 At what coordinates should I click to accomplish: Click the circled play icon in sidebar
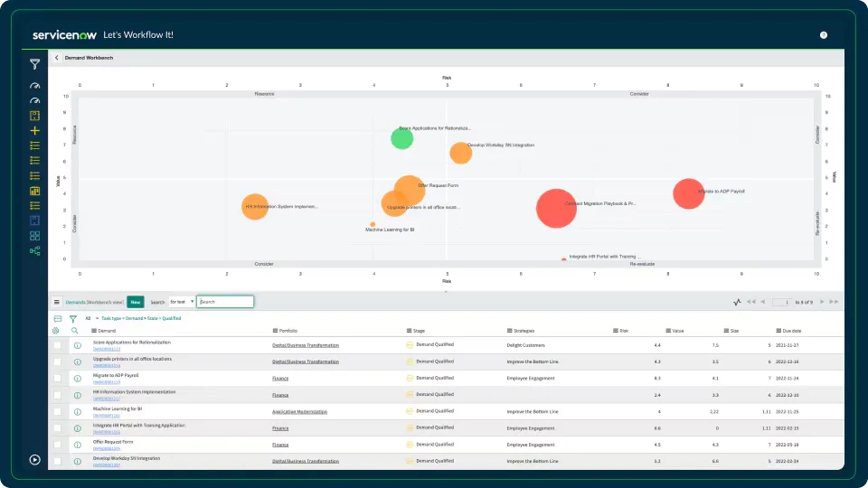point(35,460)
